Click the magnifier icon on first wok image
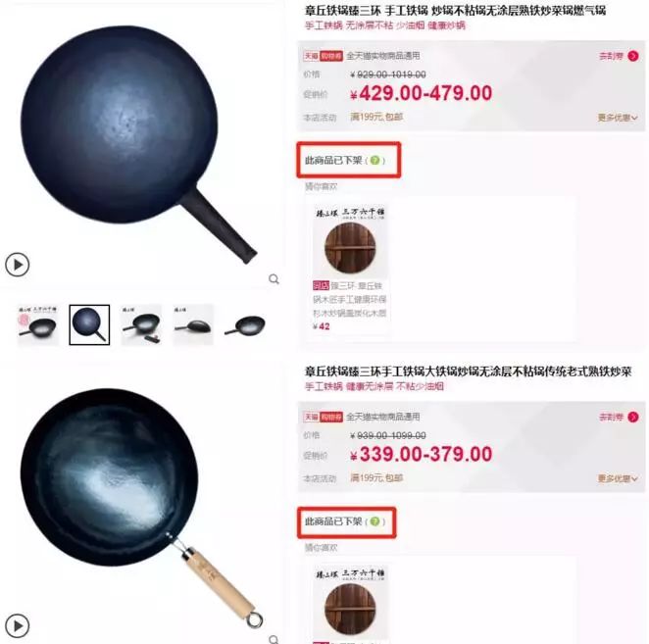 274,279
